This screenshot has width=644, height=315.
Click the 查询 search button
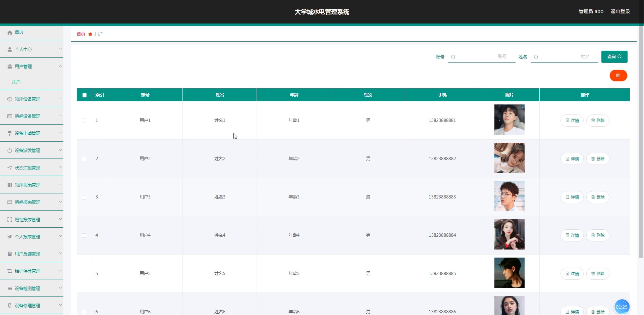point(614,57)
